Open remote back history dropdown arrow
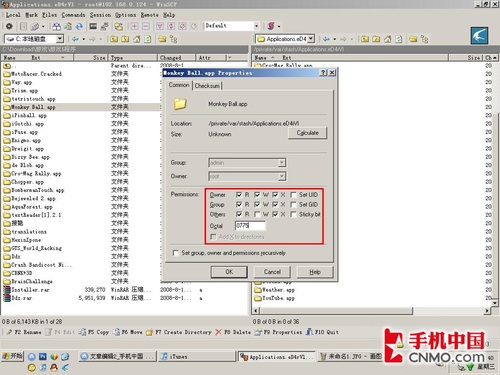Viewport: 500px width, 375px height. [335, 39]
